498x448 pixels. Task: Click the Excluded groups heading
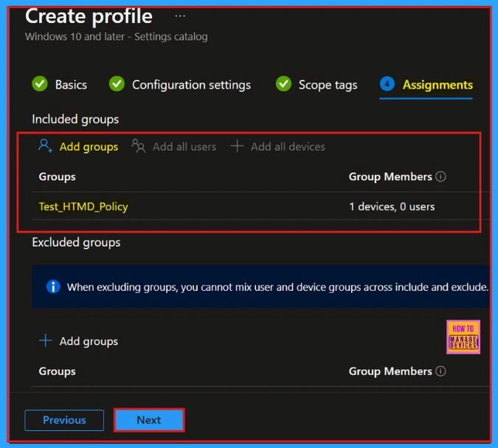(x=76, y=242)
